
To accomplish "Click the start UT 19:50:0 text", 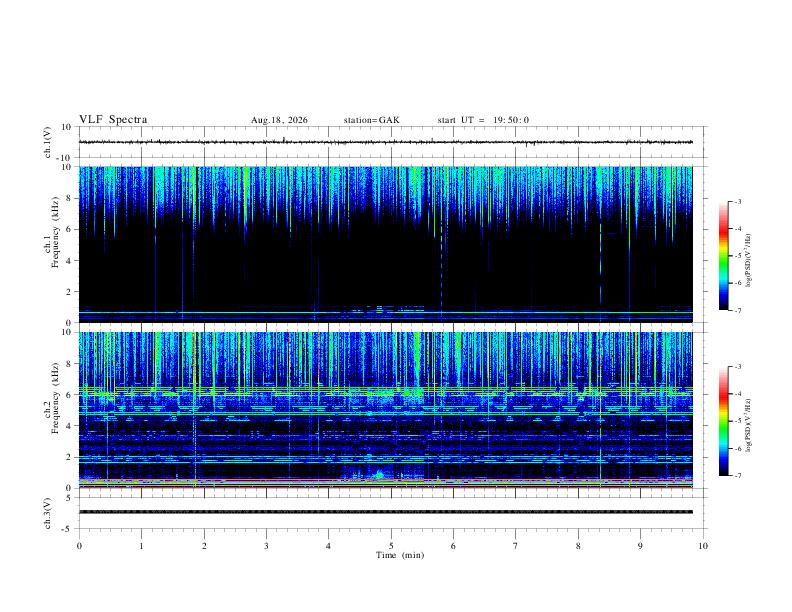I will (x=483, y=120).
